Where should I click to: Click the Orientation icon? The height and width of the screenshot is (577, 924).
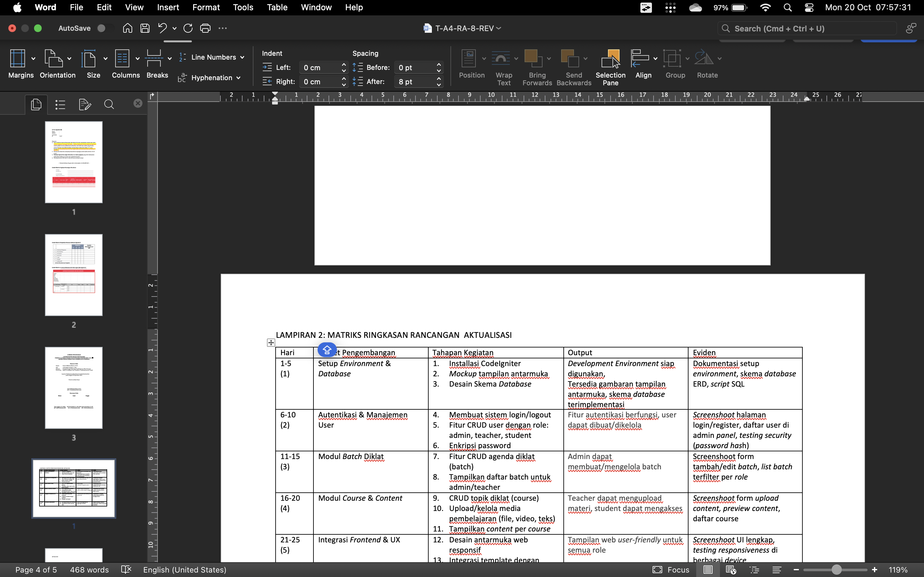tap(54, 58)
